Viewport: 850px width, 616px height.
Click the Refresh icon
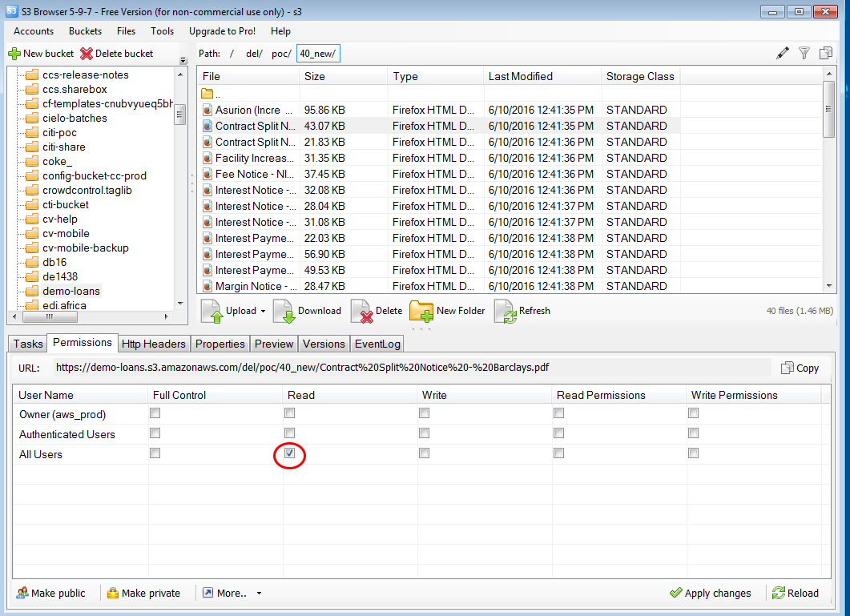(506, 312)
